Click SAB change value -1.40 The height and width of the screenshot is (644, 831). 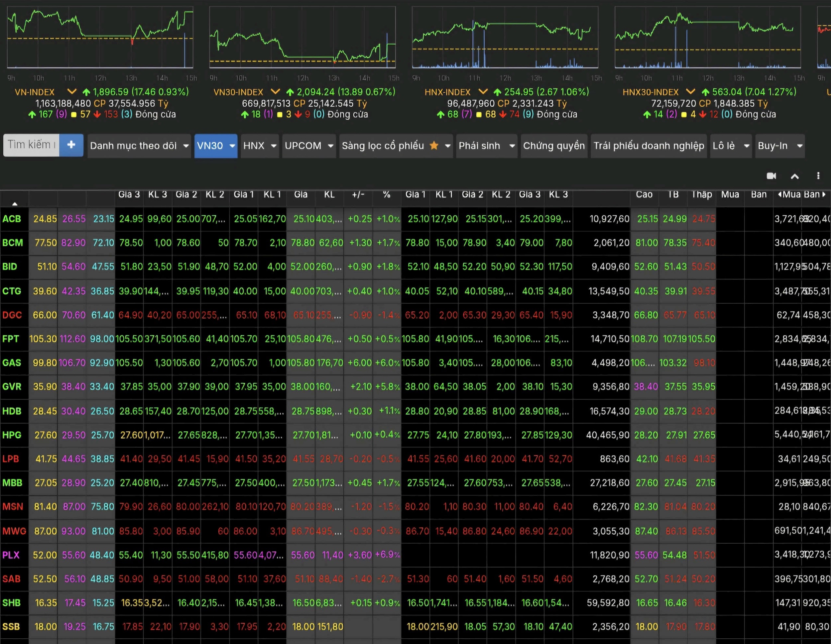tap(361, 579)
